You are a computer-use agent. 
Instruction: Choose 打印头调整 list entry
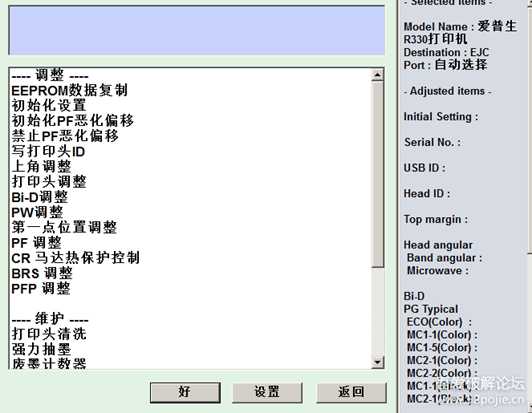pos(49,182)
